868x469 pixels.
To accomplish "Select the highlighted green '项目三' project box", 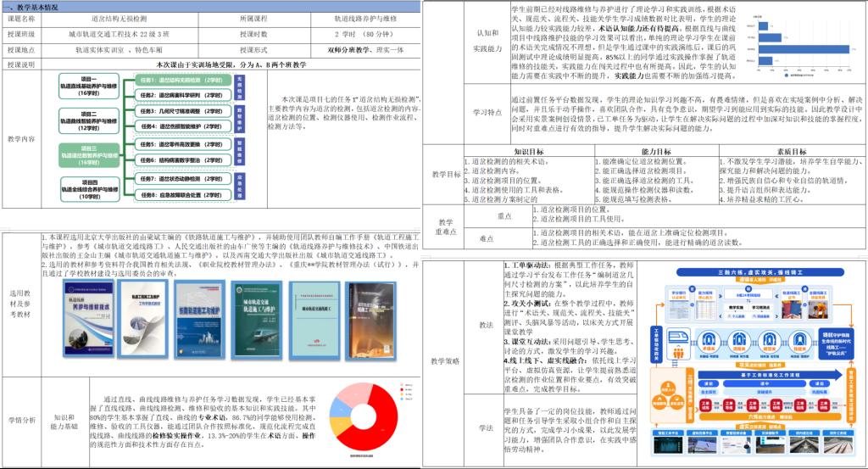I will coord(89,155).
